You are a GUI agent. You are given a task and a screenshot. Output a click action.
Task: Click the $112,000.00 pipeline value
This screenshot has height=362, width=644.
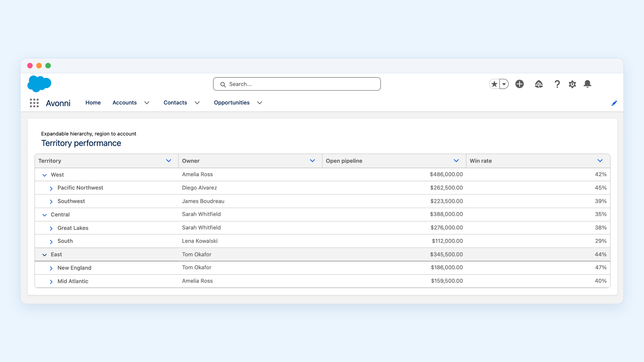[447, 241]
